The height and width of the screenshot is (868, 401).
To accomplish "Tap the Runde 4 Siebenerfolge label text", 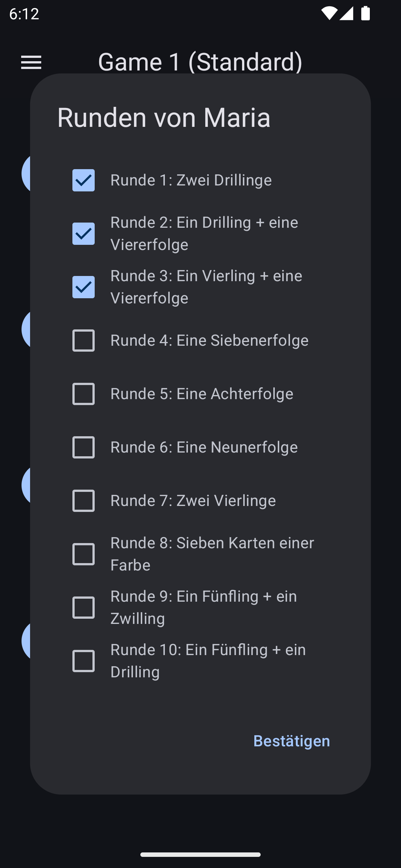I will 209,341.
